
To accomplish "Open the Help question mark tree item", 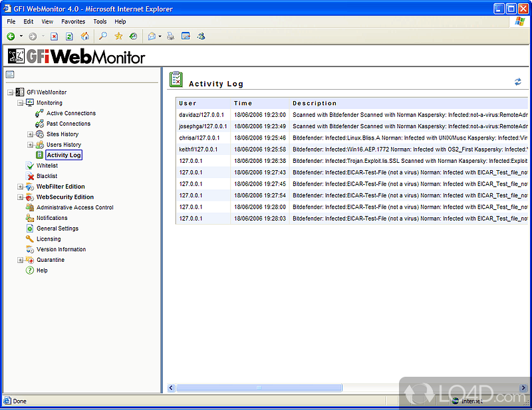I will 41,270.
